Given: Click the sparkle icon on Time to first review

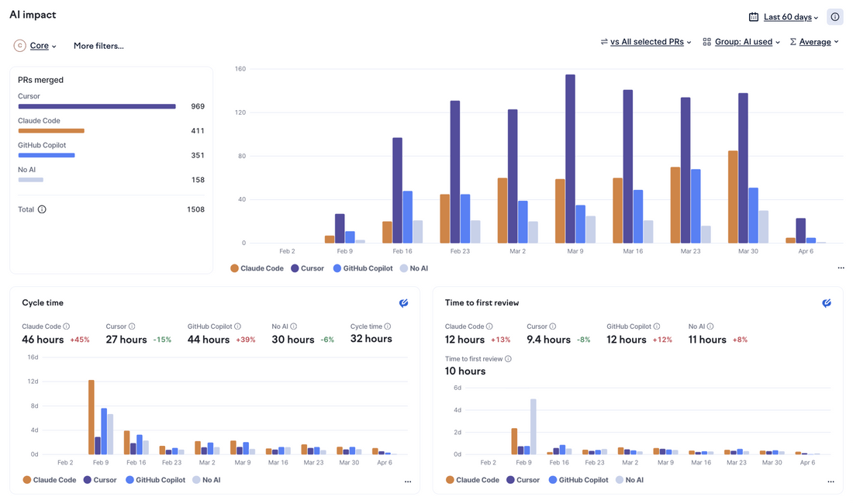Looking at the screenshot, I should [x=827, y=302].
